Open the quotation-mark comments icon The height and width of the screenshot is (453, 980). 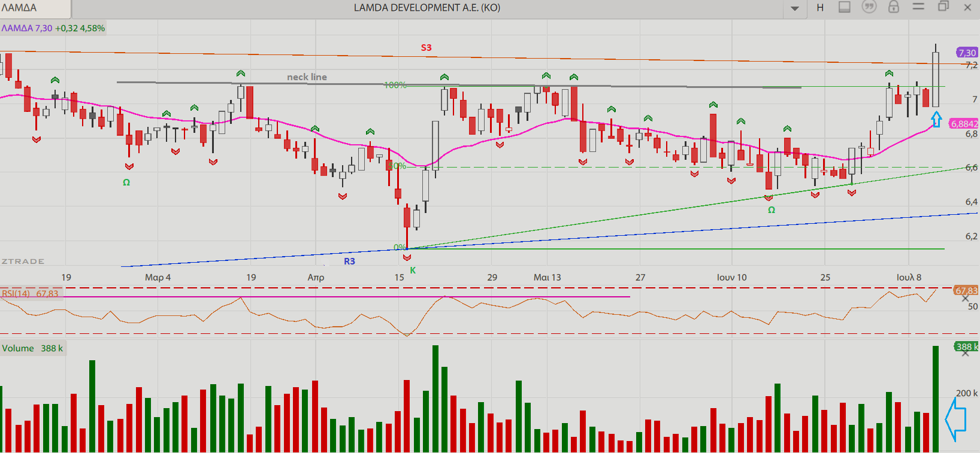tap(869, 7)
